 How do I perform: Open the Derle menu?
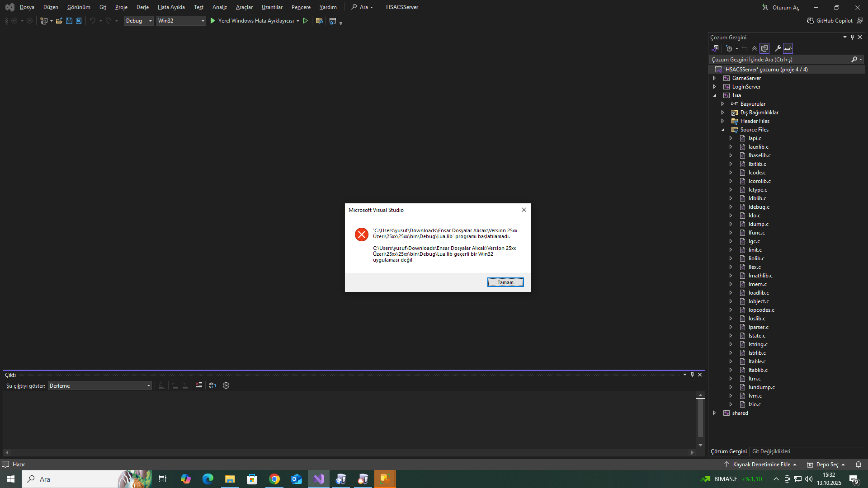(x=142, y=7)
